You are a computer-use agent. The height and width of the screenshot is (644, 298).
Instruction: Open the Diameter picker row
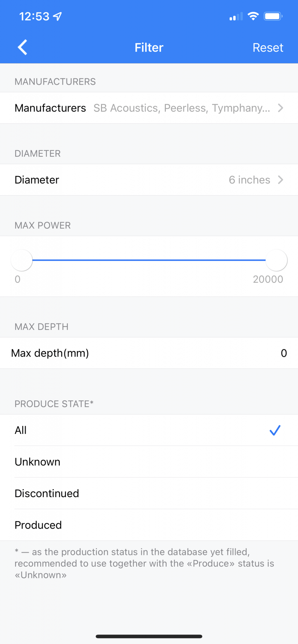pyautogui.click(x=149, y=180)
